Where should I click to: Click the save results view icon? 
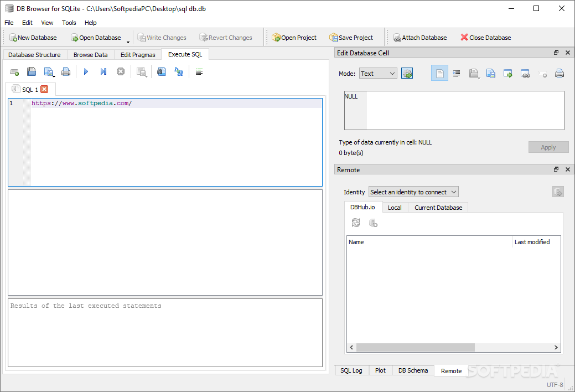[x=142, y=72]
